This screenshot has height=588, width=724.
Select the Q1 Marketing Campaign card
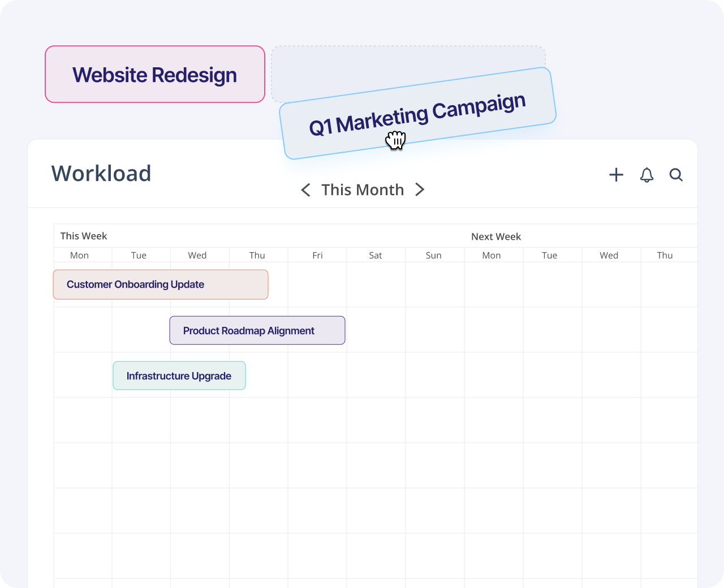tap(418, 113)
